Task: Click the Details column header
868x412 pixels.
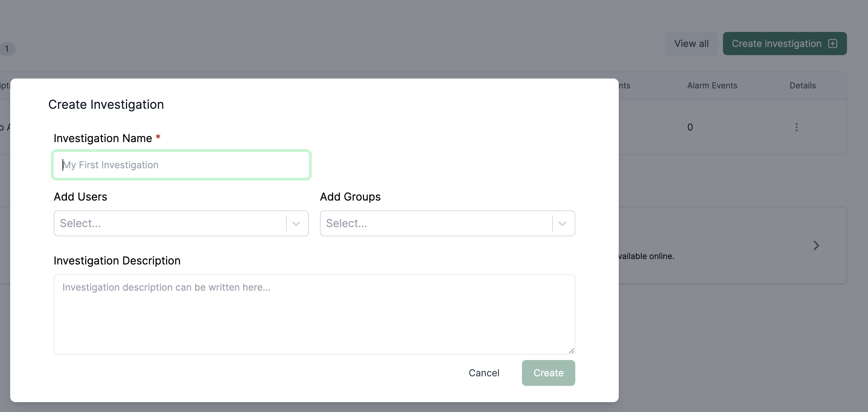Action: click(x=802, y=86)
